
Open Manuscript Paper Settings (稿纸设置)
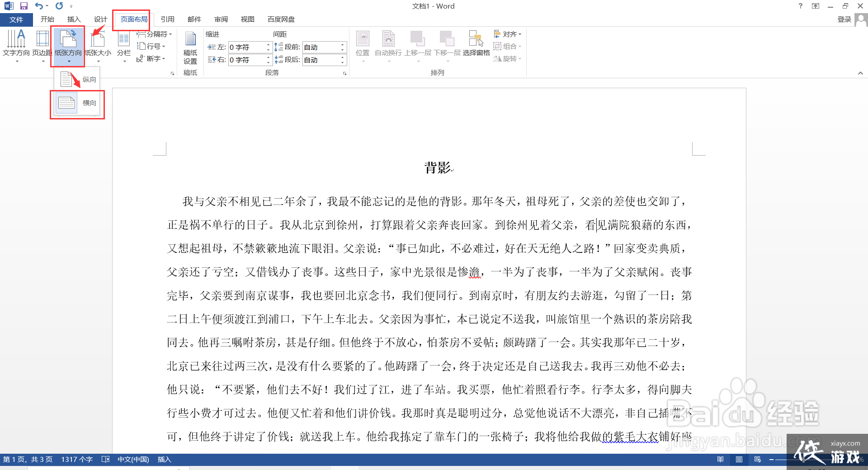190,47
